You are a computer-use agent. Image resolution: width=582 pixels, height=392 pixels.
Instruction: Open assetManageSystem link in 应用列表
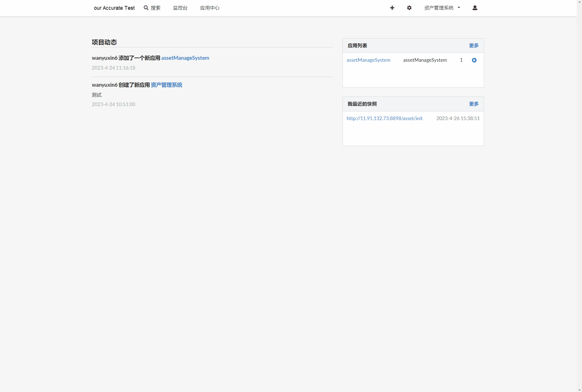[368, 60]
